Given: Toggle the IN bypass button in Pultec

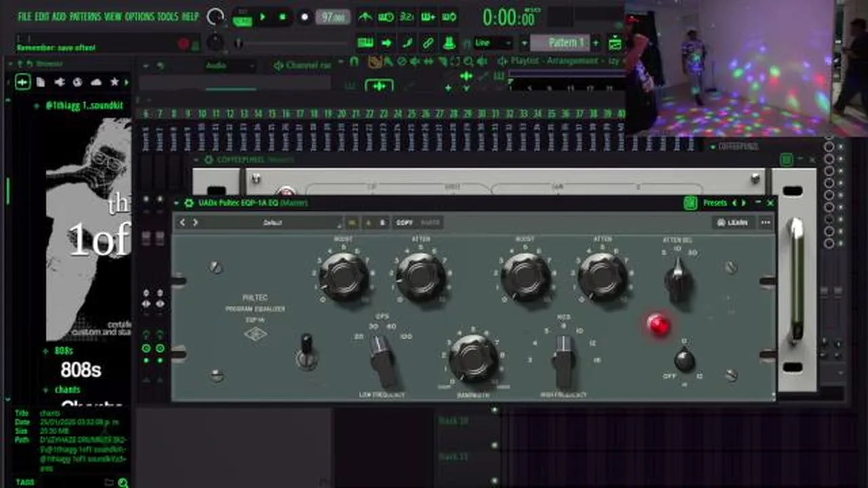Looking at the screenshot, I should [351, 222].
